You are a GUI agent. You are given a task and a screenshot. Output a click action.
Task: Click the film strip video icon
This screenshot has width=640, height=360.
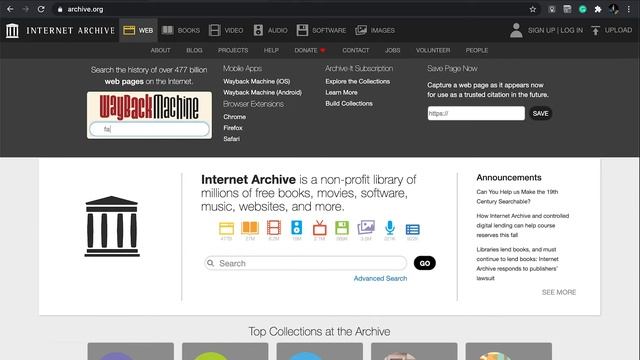(x=274, y=228)
